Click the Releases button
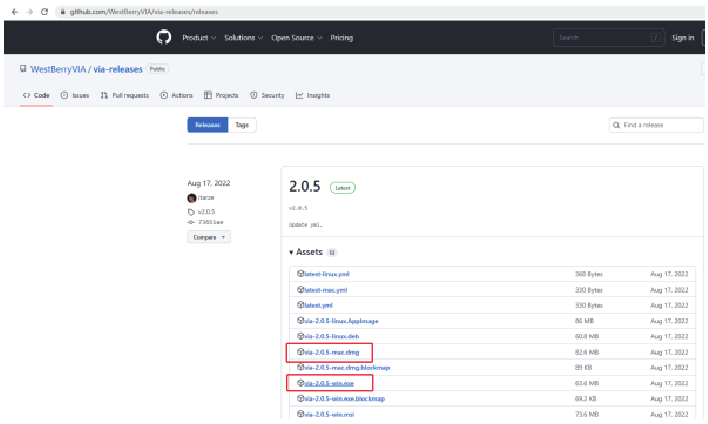Image resolution: width=708 pixels, height=424 pixels. pos(207,125)
